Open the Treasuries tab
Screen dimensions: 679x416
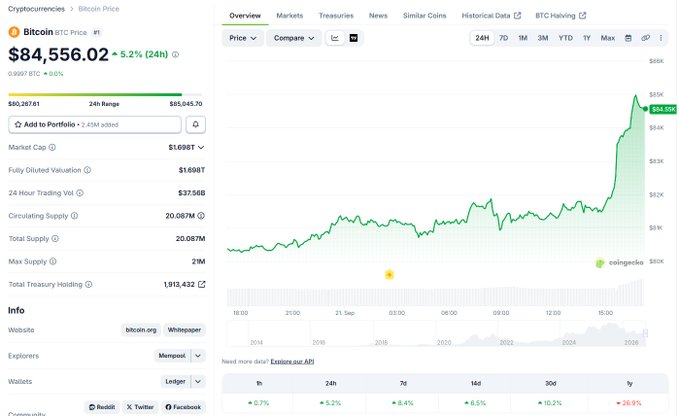(x=336, y=16)
